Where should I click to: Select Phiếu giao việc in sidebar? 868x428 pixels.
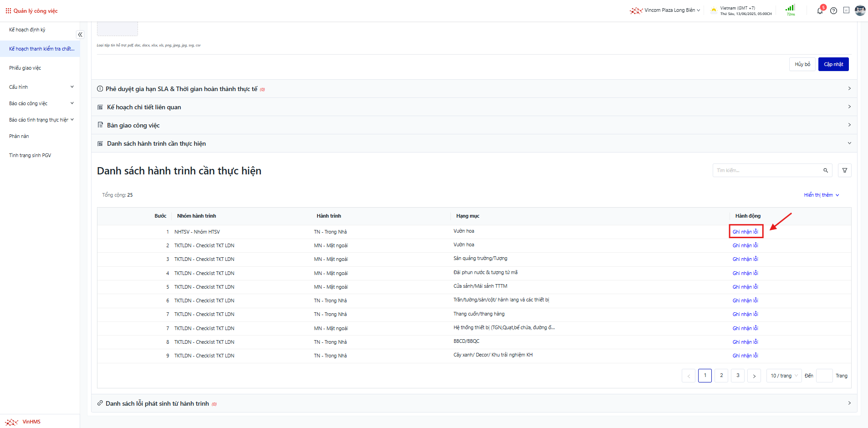click(x=25, y=68)
